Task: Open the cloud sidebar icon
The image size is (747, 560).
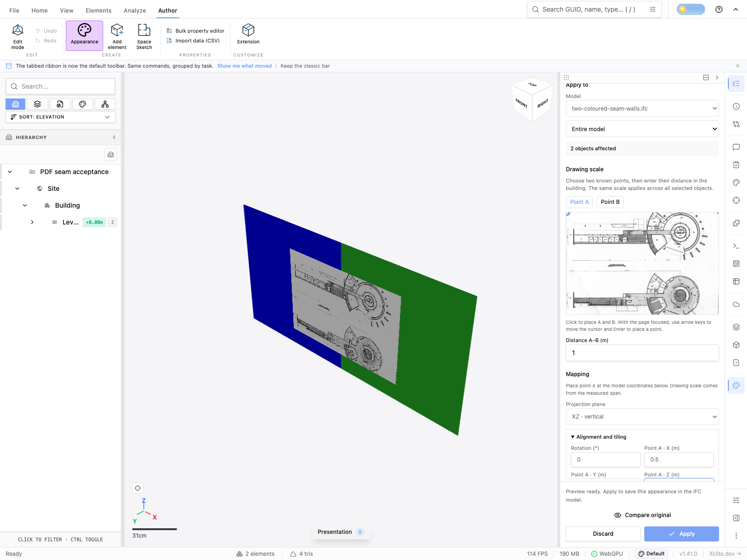Action: point(736,304)
